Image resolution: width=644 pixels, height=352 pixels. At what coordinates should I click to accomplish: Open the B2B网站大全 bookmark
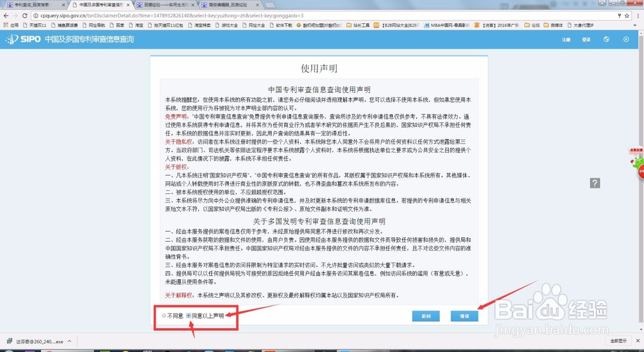(x=396, y=25)
